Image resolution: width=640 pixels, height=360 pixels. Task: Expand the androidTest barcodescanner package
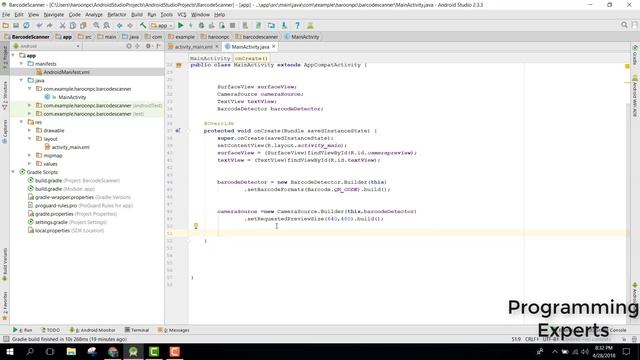click(x=29, y=105)
